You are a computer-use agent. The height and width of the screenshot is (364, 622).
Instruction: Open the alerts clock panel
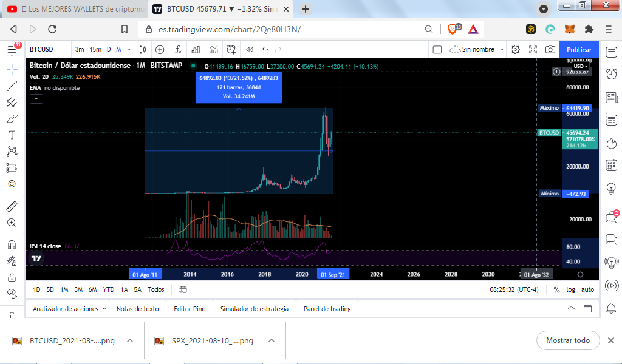pyautogui.click(x=612, y=73)
